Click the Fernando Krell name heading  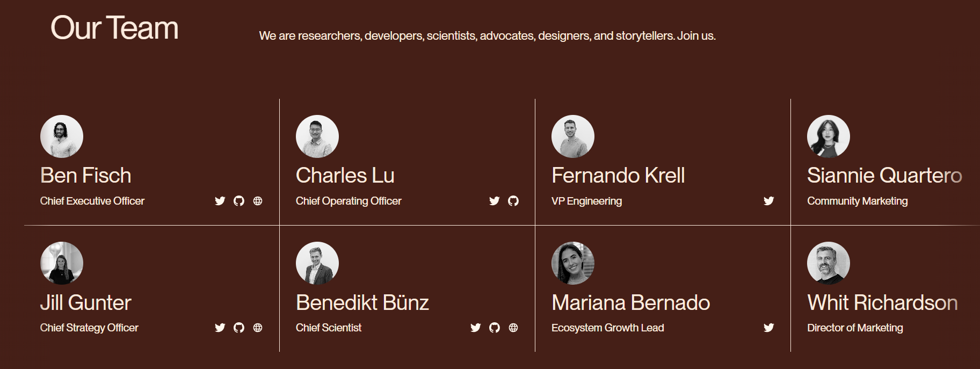click(618, 176)
